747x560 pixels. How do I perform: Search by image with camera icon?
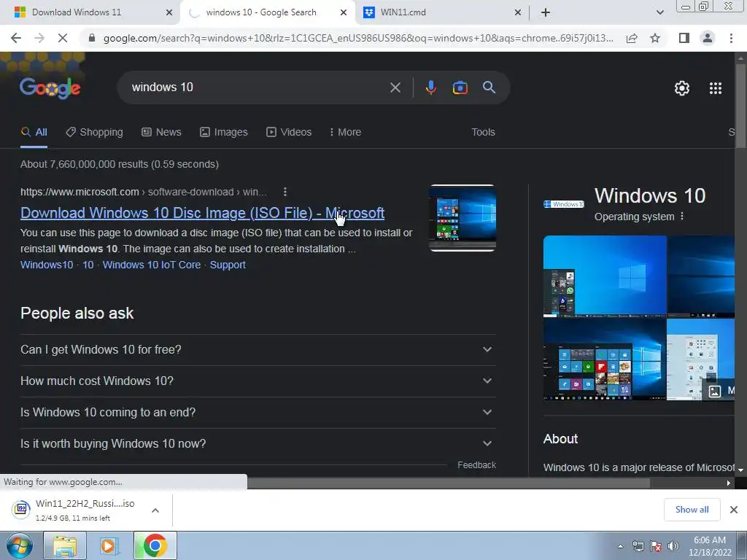(460, 87)
